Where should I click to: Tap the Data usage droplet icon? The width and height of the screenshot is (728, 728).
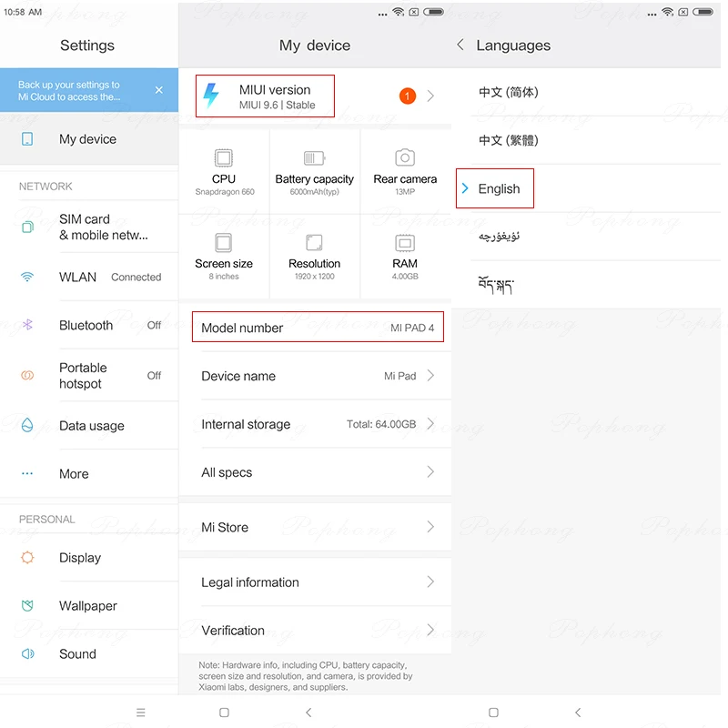[x=27, y=425]
